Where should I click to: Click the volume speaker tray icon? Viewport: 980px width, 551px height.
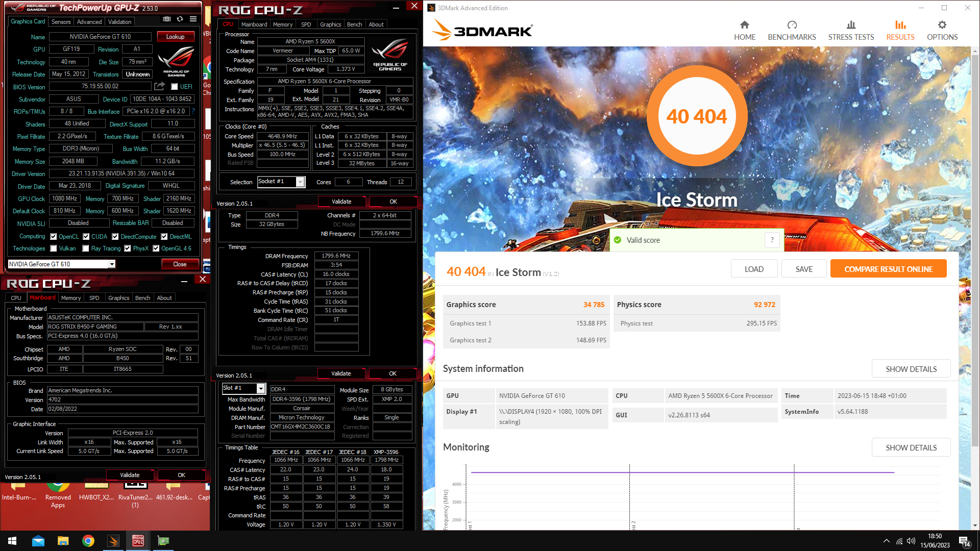[x=911, y=541]
